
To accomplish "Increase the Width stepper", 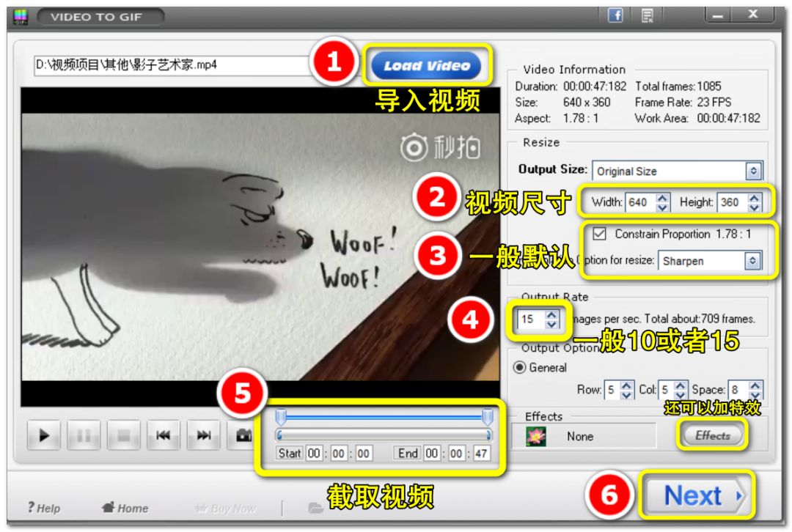I will (x=663, y=198).
